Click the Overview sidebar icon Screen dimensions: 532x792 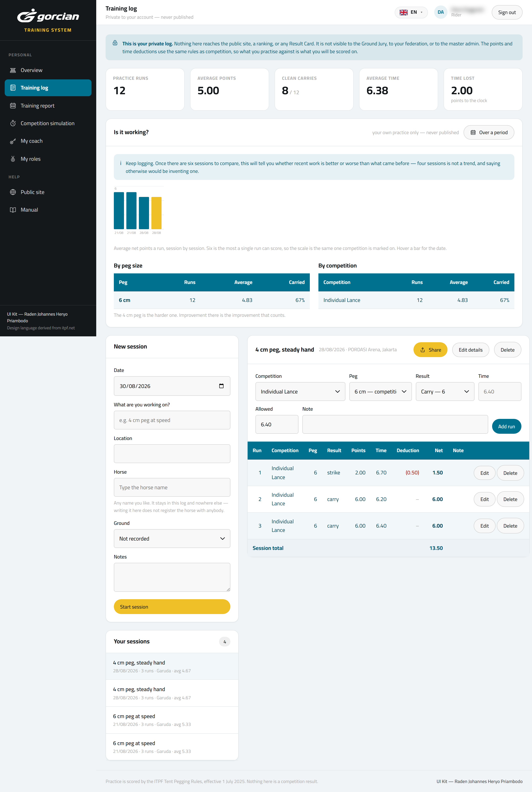[x=13, y=70]
